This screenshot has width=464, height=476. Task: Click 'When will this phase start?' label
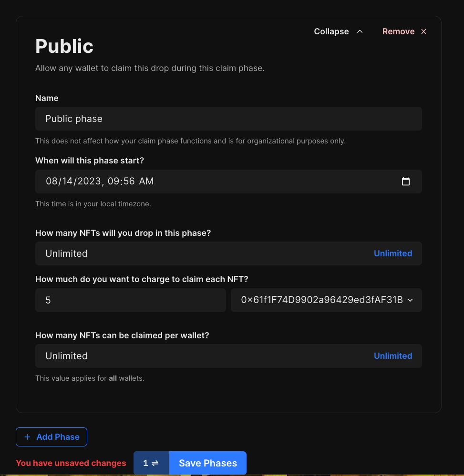tap(90, 161)
